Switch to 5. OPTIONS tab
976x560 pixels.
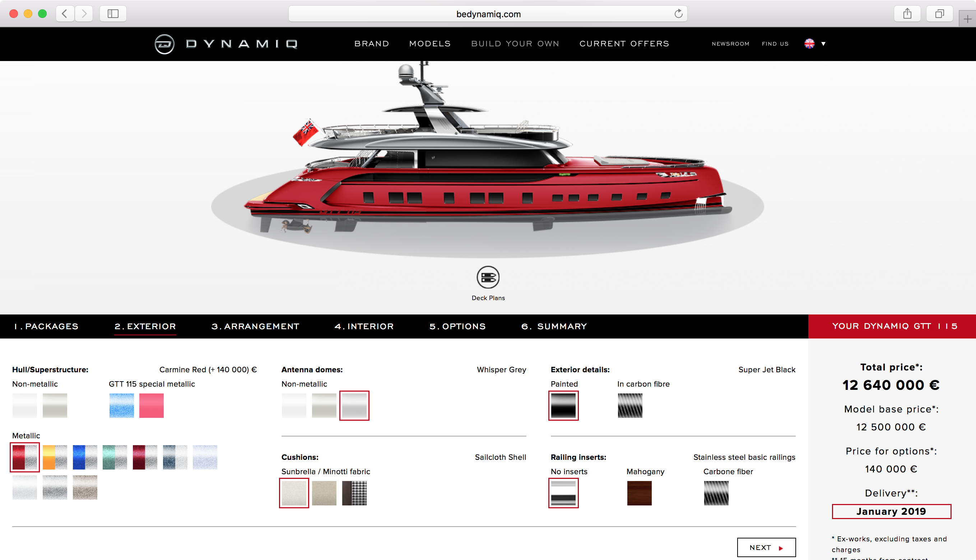point(457,326)
